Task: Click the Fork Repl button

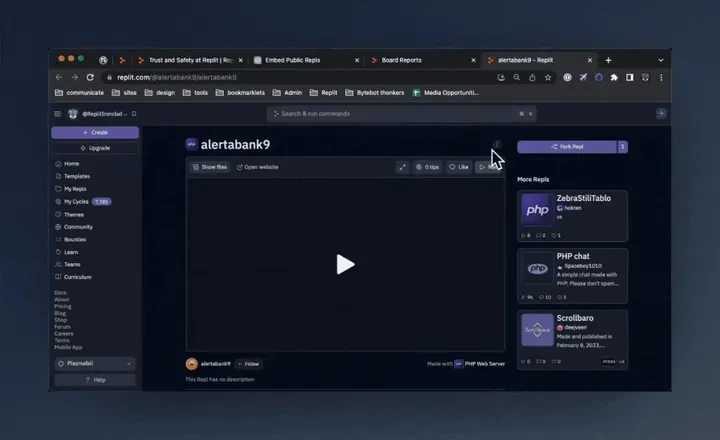Action: [567, 147]
